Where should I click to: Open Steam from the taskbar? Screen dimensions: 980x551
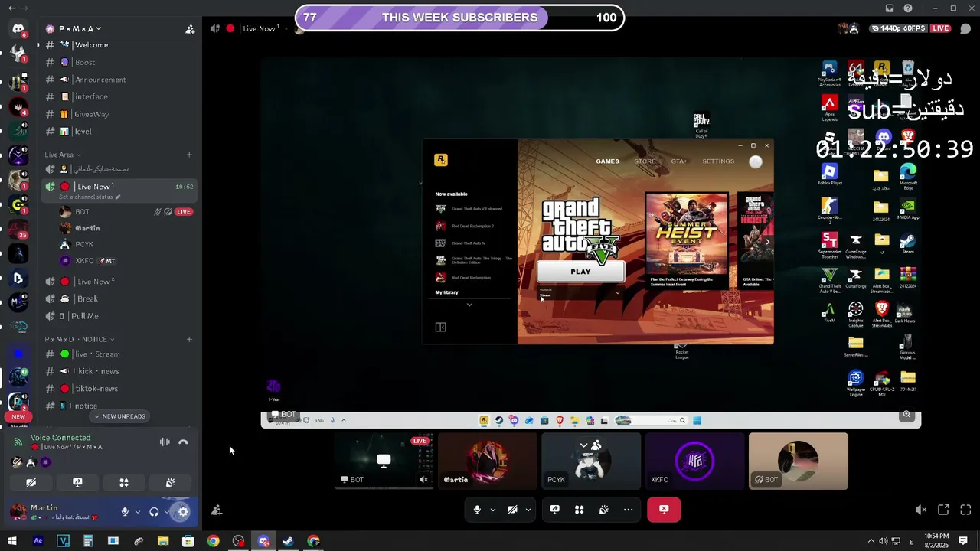tap(288, 541)
